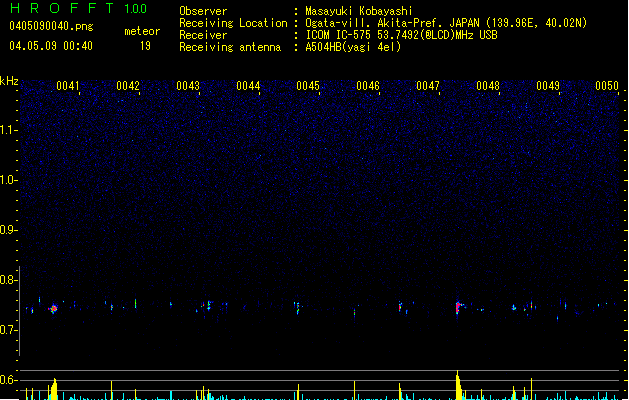This screenshot has height=400, width=629.
Task: Click time marker 0042
Action: [128, 86]
